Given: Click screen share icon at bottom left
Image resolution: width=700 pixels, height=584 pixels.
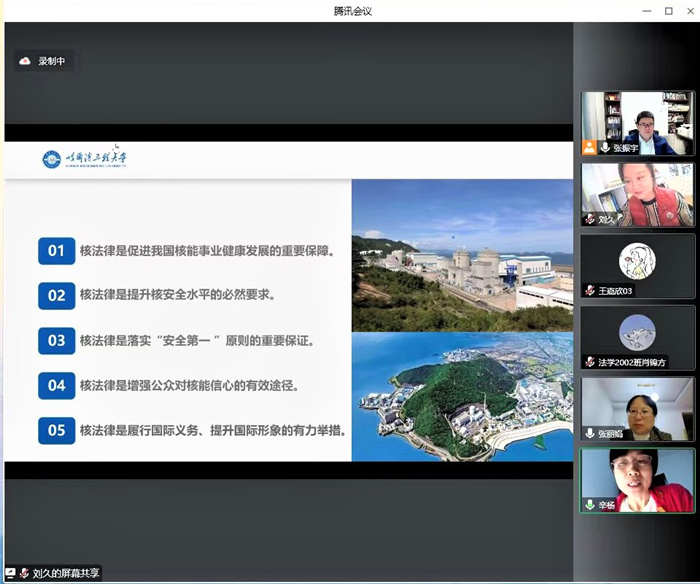Looking at the screenshot, I should point(11,574).
